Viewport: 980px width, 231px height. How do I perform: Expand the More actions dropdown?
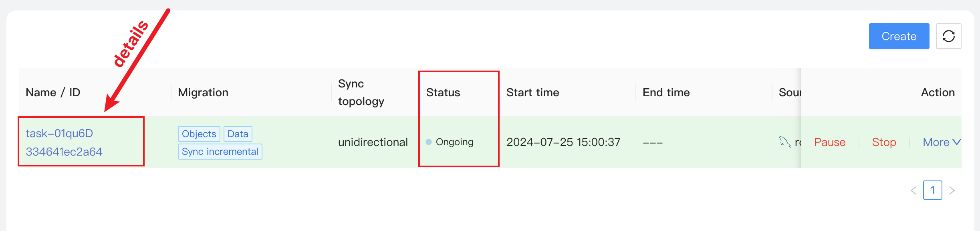(942, 142)
